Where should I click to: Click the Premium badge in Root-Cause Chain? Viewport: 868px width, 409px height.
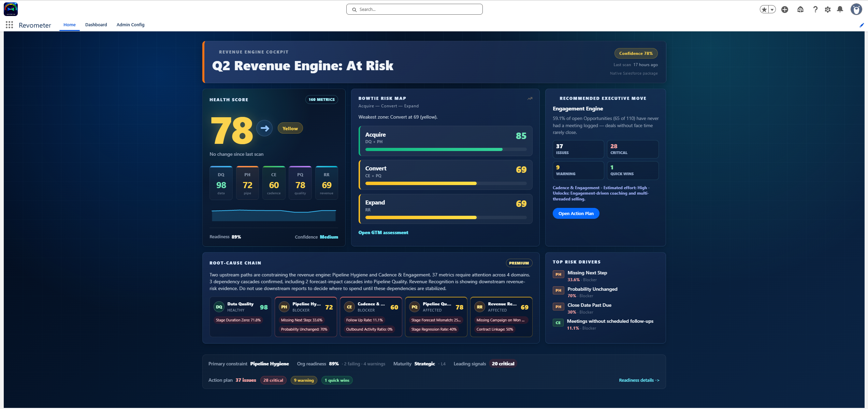519,263
